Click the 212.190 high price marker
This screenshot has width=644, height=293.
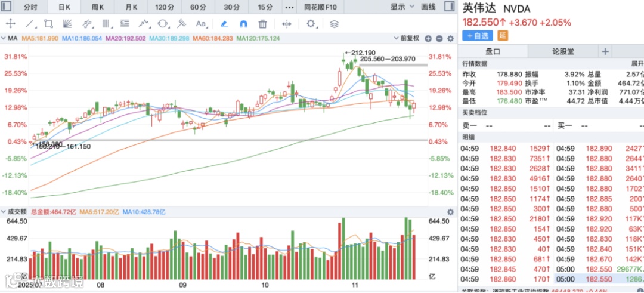click(x=360, y=53)
